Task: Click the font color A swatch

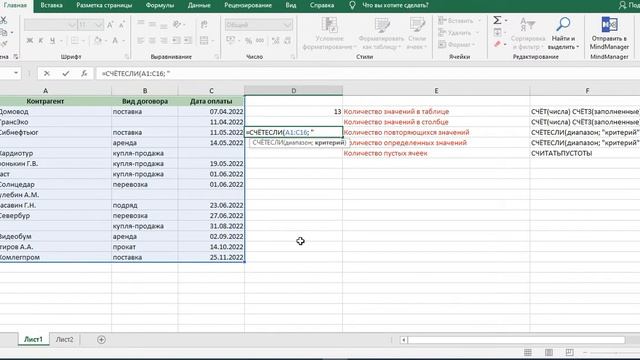Action: pos(115,40)
